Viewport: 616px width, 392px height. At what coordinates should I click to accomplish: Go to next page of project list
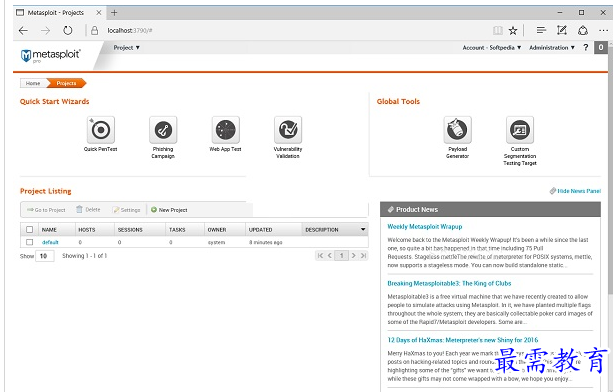(x=354, y=256)
